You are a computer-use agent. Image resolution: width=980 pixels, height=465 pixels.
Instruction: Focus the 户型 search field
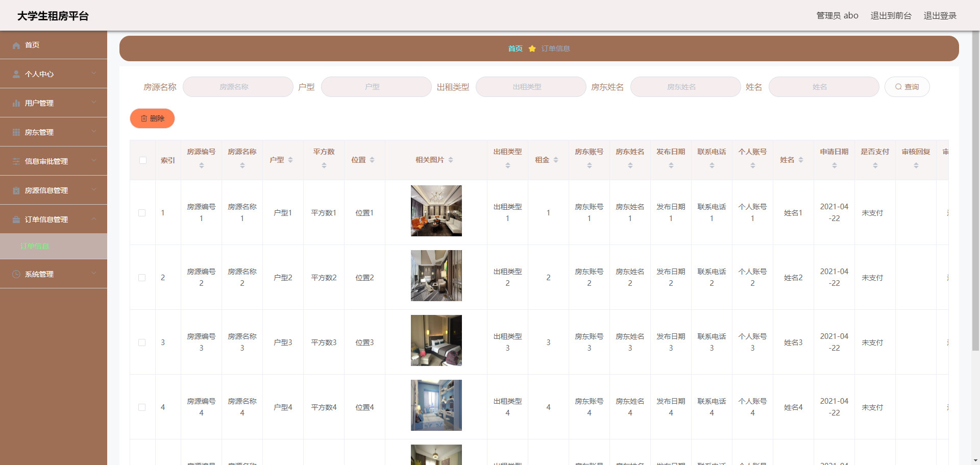coord(376,87)
